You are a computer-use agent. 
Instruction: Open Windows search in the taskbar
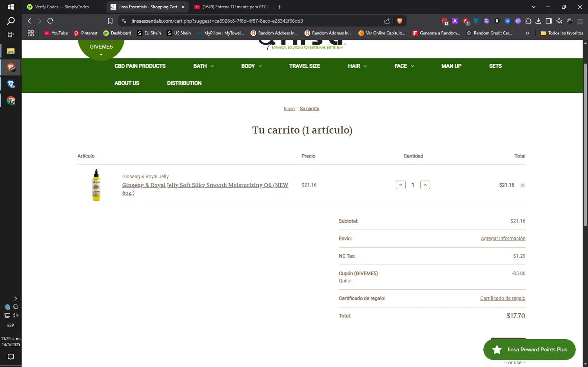pos(11,21)
